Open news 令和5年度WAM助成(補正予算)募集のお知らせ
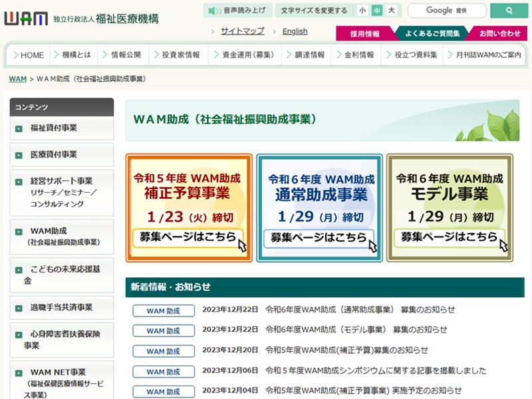 coord(346,350)
